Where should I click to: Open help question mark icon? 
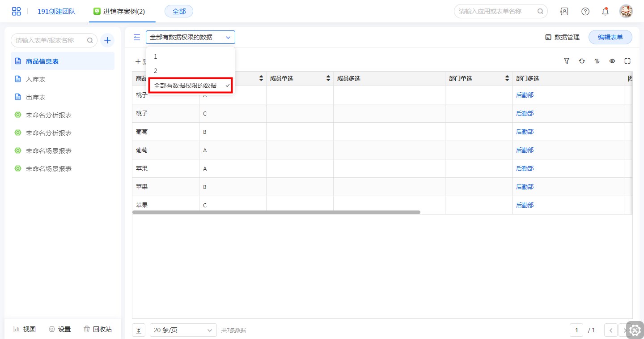coord(585,12)
